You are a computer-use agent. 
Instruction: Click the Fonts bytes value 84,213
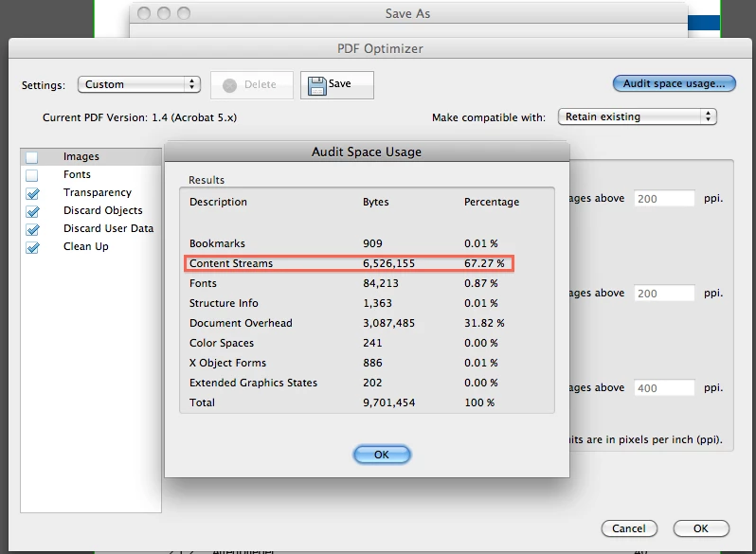(381, 283)
